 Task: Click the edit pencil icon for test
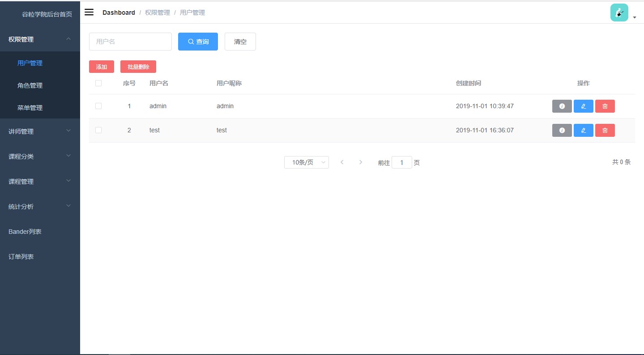(583, 130)
